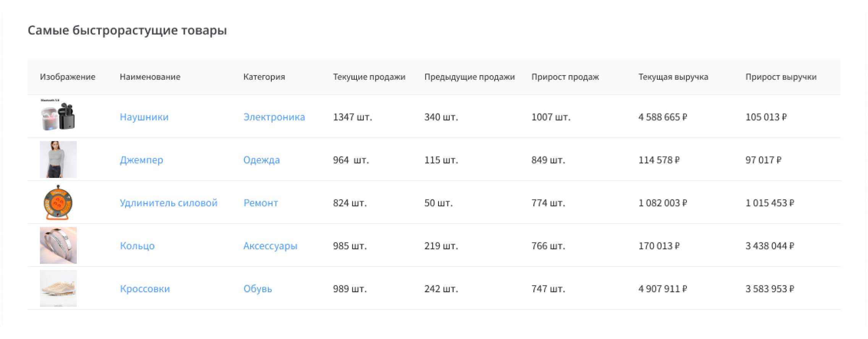868x339 pixels.
Task: Sort by Текущая выручка column header
Action: 673,77
